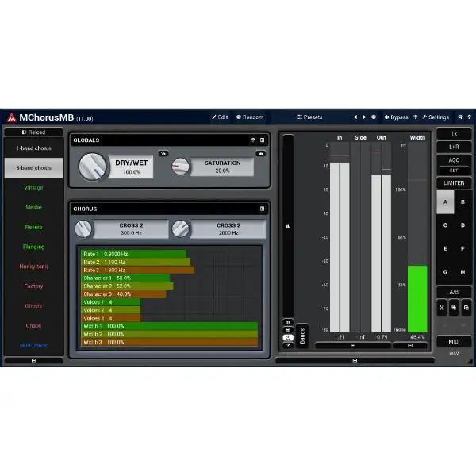Toggle the Bypass switch
476x476 pixels.
click(x=396, y=117)
